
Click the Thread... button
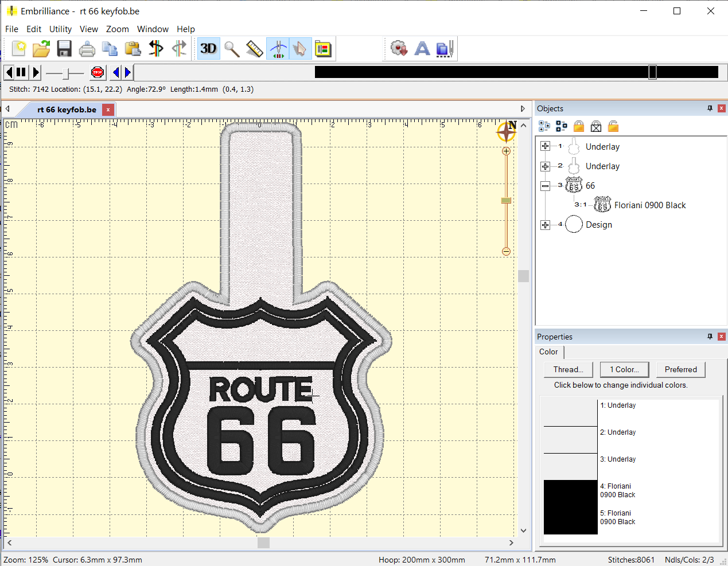pyautogui.click(x=568, y=370)
